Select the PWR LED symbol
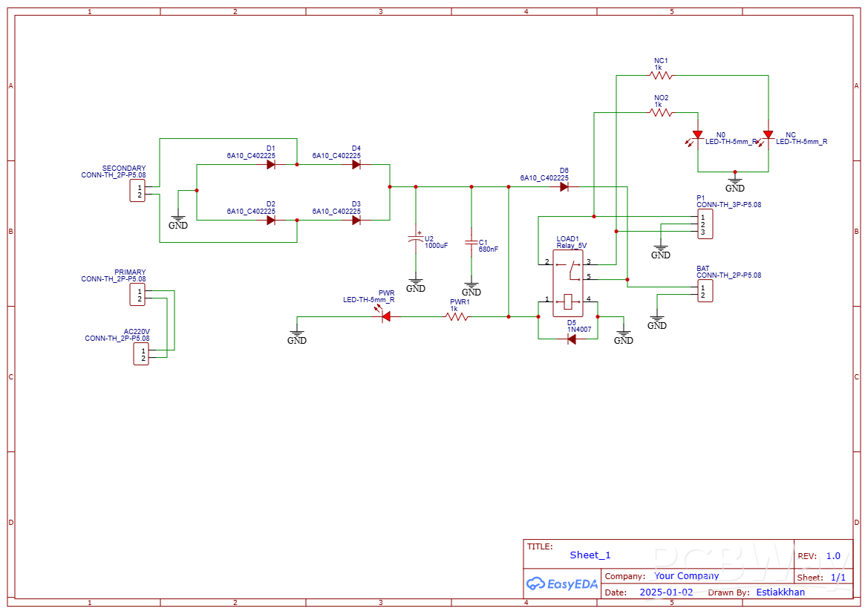 pos(385,316)
